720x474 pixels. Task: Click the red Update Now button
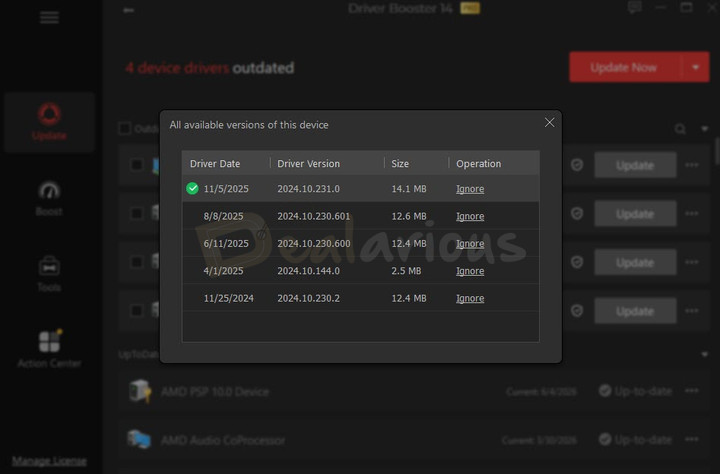pos(625,67)
